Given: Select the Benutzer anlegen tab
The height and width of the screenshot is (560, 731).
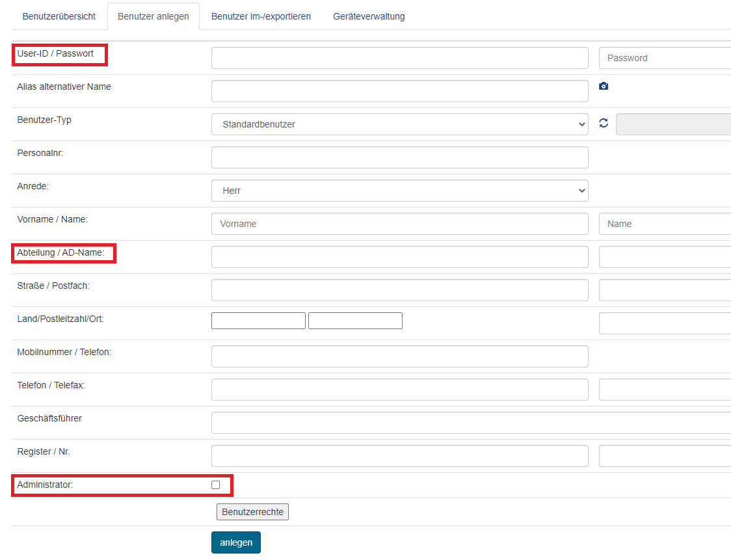Looking at the screenshot, I should [153, 16].
